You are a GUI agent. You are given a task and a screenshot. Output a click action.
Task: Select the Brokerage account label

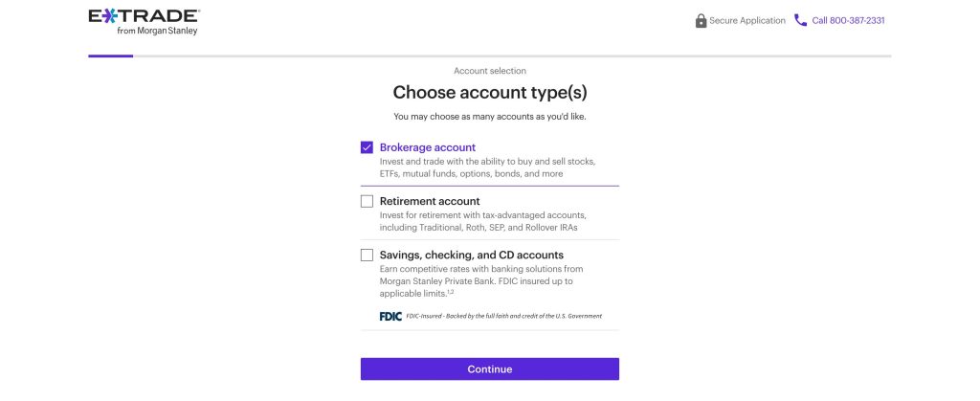(427, 147)
